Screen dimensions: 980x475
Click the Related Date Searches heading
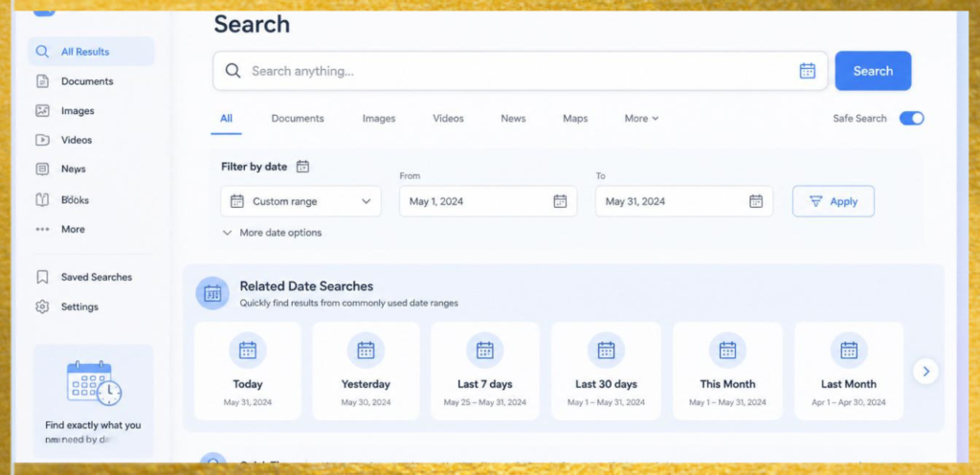point(306,286)
